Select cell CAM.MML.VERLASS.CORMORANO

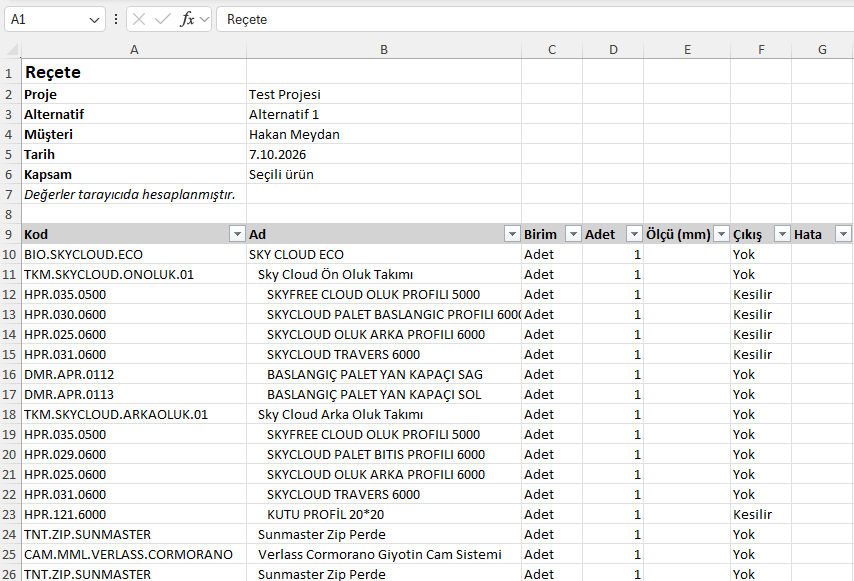(134, 554)
